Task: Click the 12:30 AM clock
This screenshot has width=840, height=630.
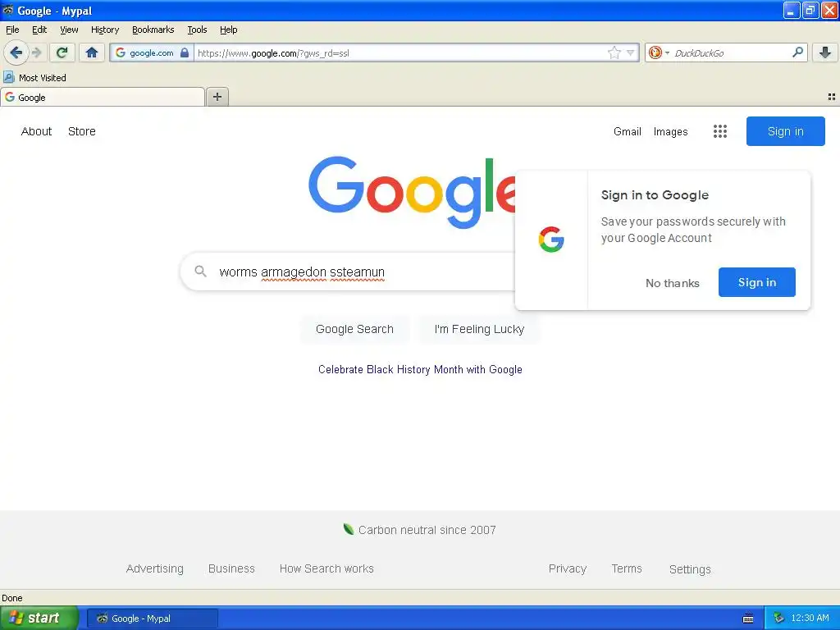Action: [810, 618]
